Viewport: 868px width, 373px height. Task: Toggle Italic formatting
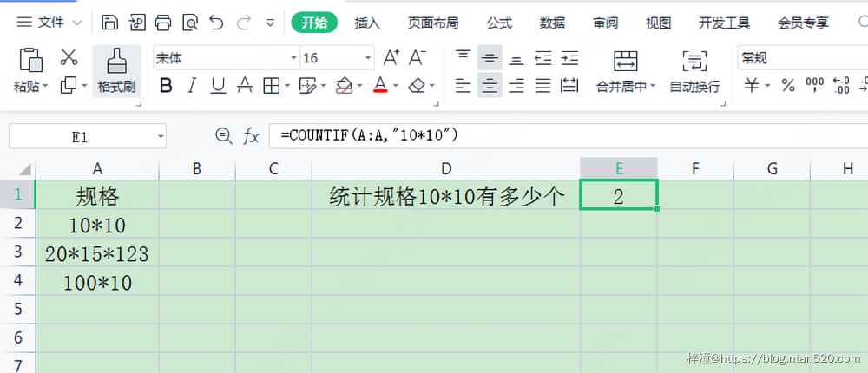(x=192, y=86)
